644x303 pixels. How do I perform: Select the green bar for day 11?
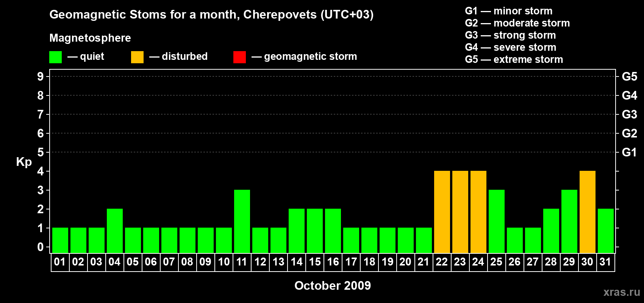pos(242,221)
